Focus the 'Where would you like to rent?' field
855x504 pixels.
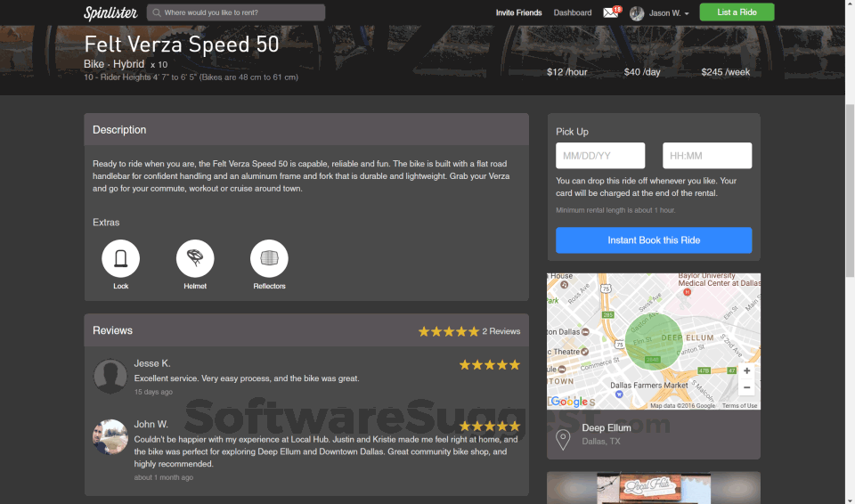click(235, 12)
